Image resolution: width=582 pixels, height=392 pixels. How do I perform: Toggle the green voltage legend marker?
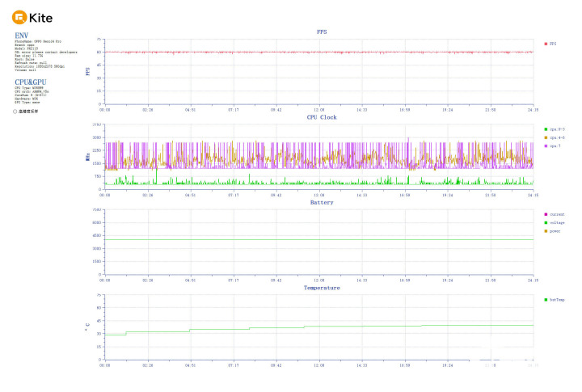(x=546, y=223)
